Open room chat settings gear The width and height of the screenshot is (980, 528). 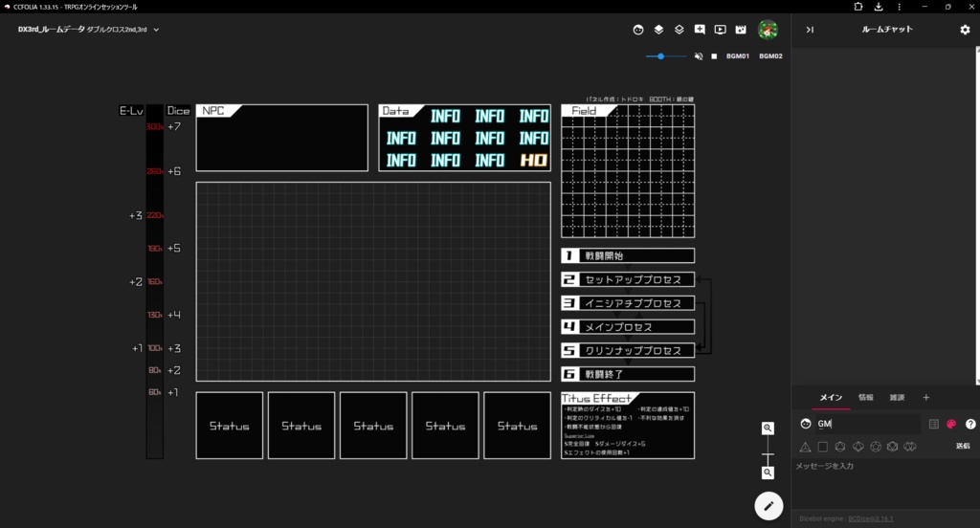point(965,30)
